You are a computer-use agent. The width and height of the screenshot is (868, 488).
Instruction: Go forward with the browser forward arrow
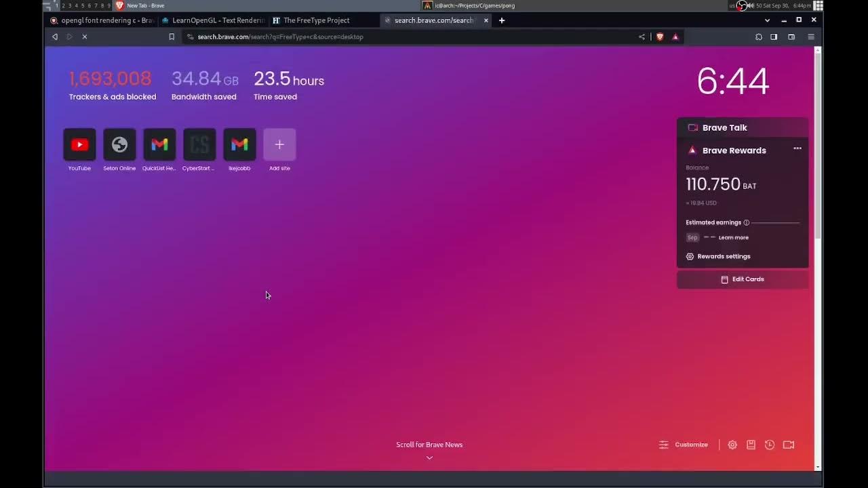[x=69, y=37]
